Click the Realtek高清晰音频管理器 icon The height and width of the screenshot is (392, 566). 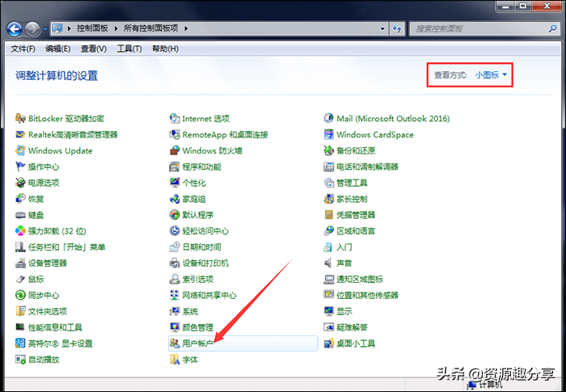[20, 135]
